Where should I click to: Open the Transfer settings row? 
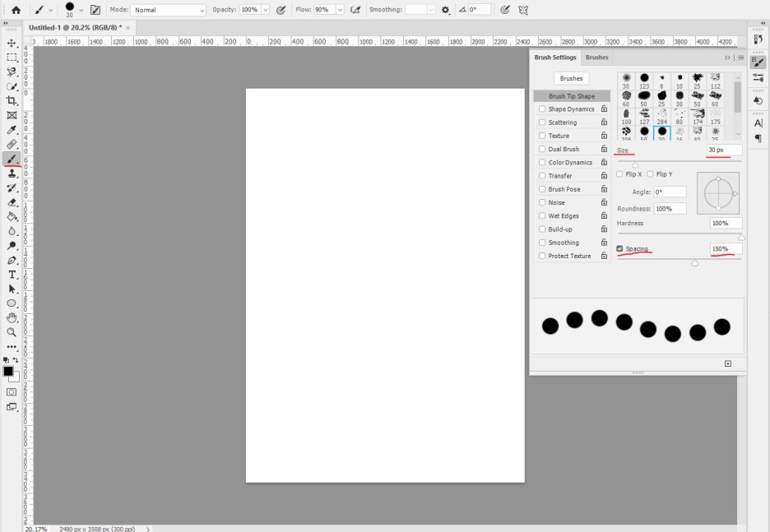click(572, 176)
